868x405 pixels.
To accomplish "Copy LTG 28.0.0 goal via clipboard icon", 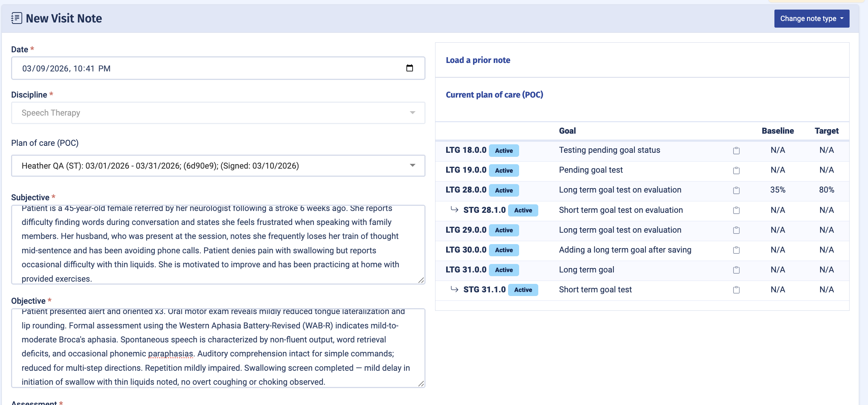I will [736, 190].
